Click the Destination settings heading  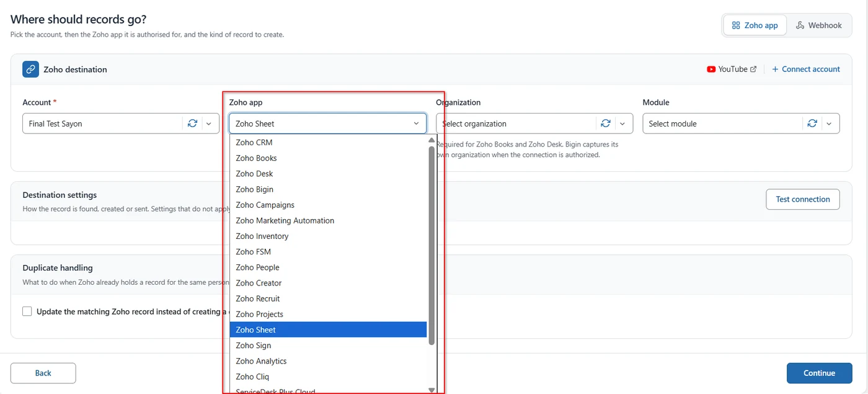(x=60, y=195)
